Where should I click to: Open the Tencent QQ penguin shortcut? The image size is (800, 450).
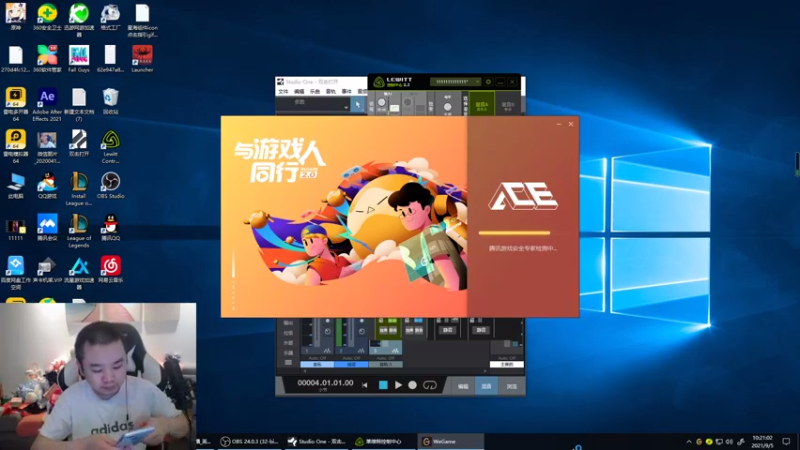110,228
